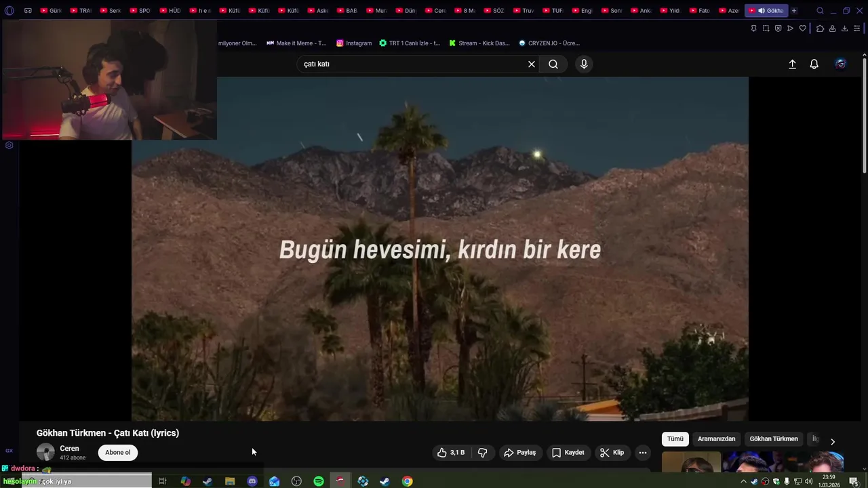Switch to the Azer browser tab
The width and height of the screenshot is (868, 488).
pyautogui.click(x=729, y=11)
